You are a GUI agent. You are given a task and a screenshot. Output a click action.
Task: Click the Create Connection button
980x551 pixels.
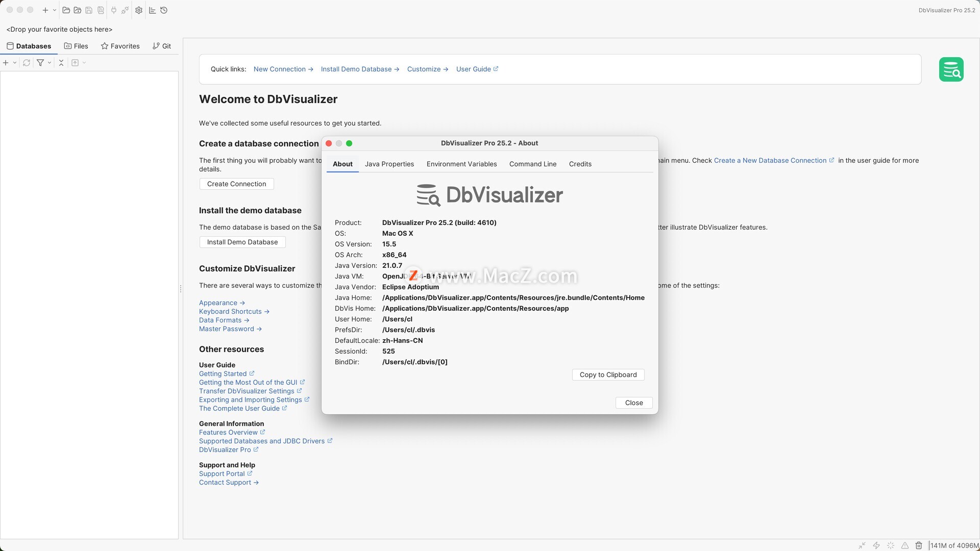click(236, 184)
